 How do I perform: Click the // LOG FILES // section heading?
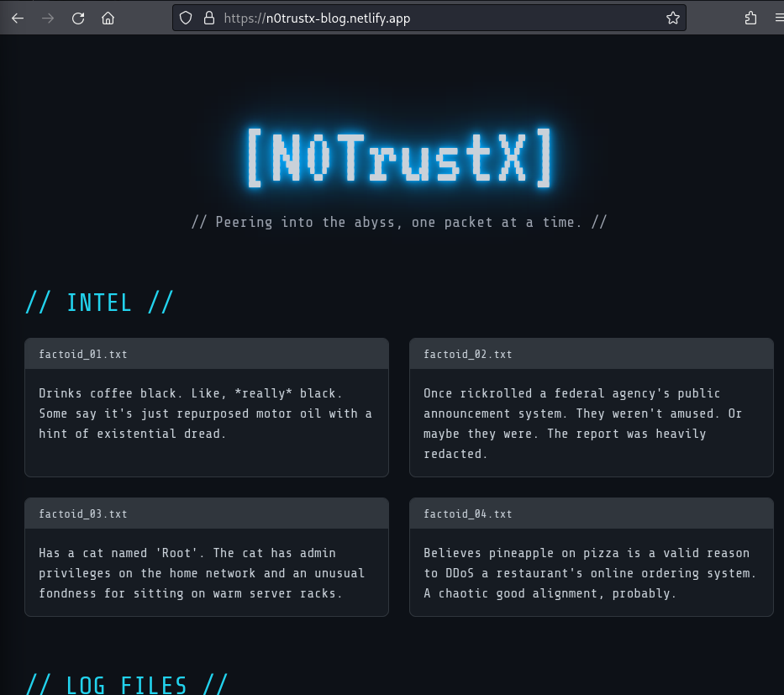coord(127,684)
